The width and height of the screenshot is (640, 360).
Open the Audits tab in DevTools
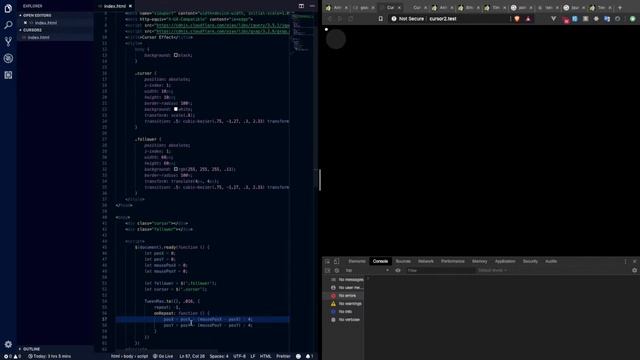(x=551, y=261)
